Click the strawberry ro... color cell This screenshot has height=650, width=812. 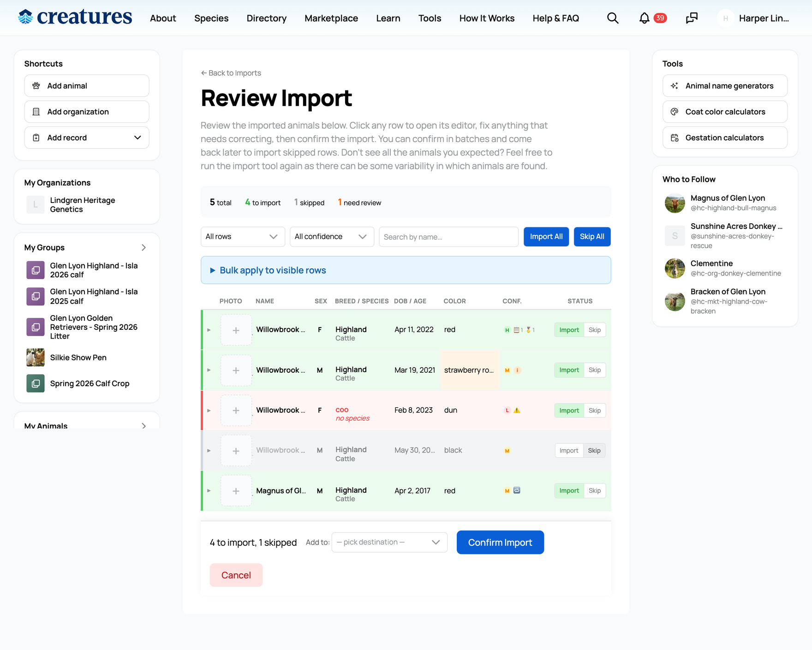pyautogui.click(x=470, y=370)
